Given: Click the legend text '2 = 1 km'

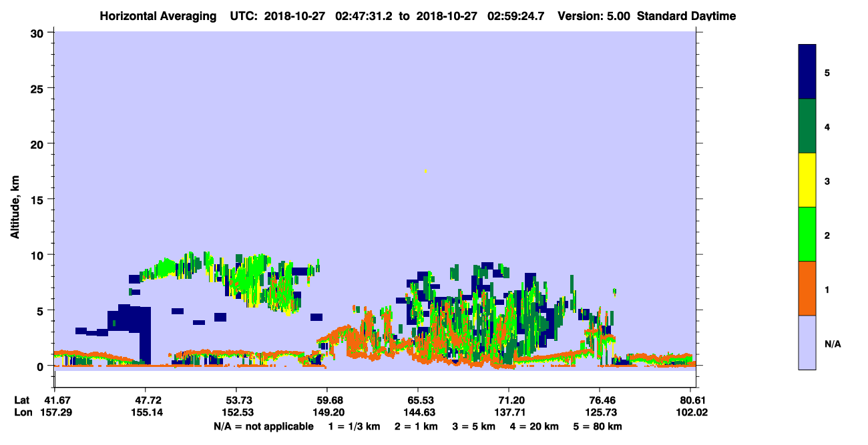Looking at the screenshot, I should pos(416,426).
